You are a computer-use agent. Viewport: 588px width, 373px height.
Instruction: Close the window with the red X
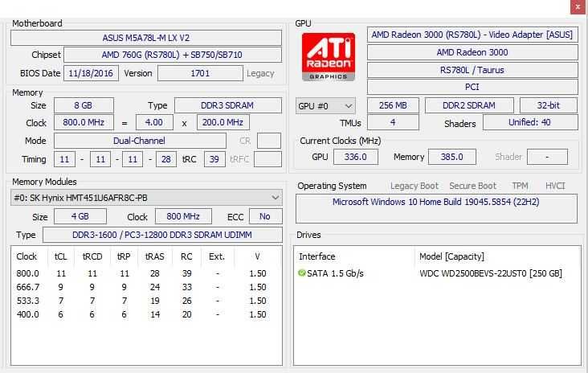click(x=578, y=6)
